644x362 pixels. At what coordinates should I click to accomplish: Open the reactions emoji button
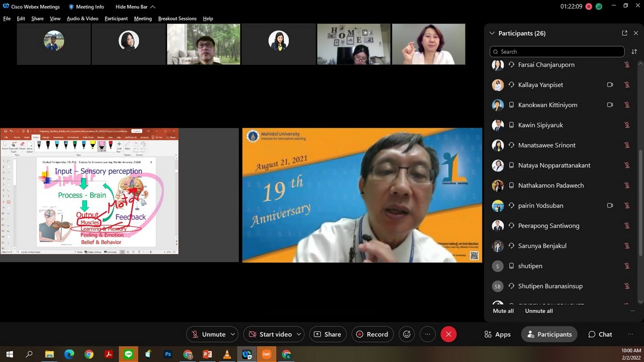click(407, 334)
